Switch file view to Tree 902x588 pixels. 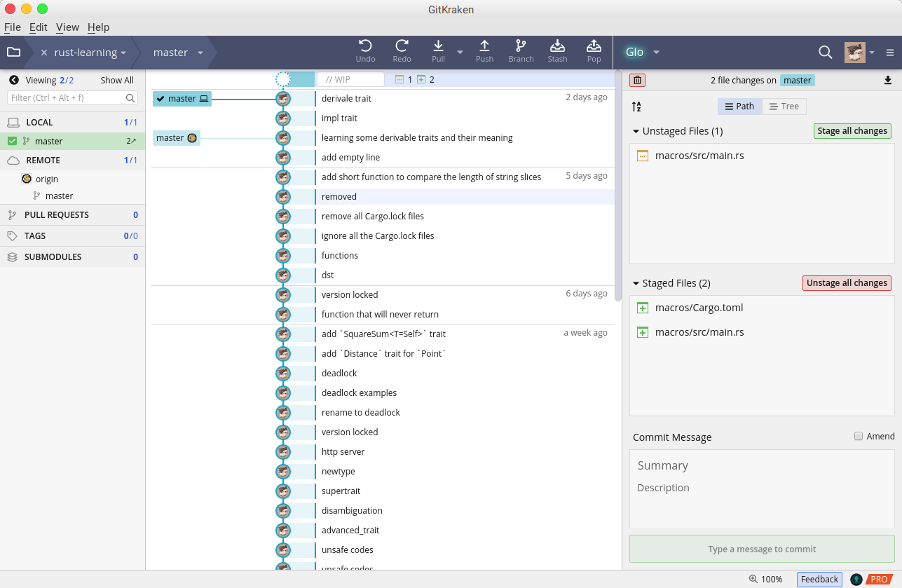[x=784, y=107]
